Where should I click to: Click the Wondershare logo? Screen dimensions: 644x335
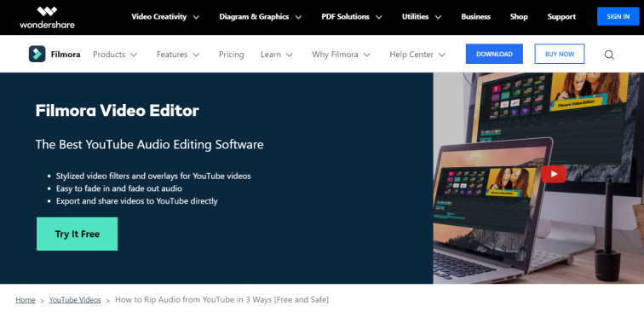coord(47,17)
